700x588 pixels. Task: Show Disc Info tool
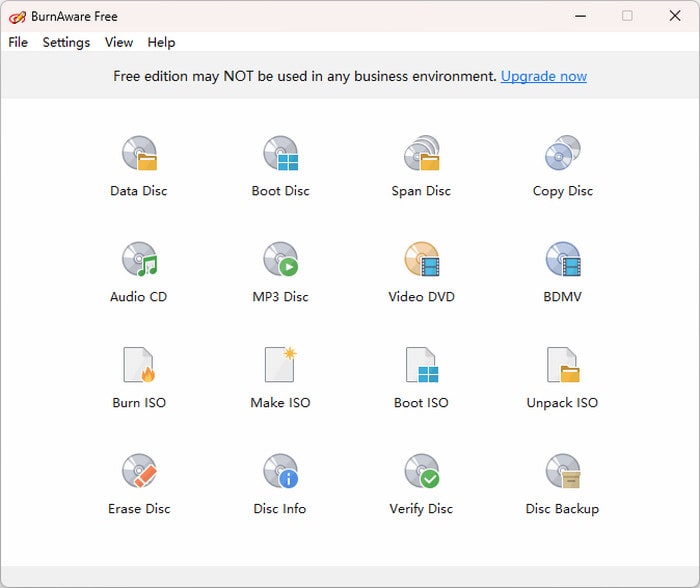280,473
